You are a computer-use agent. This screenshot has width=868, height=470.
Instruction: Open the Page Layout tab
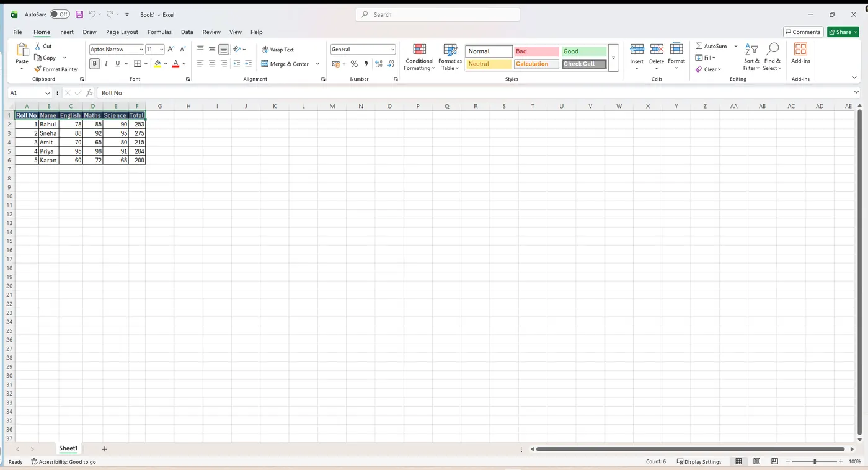(122, 32)
